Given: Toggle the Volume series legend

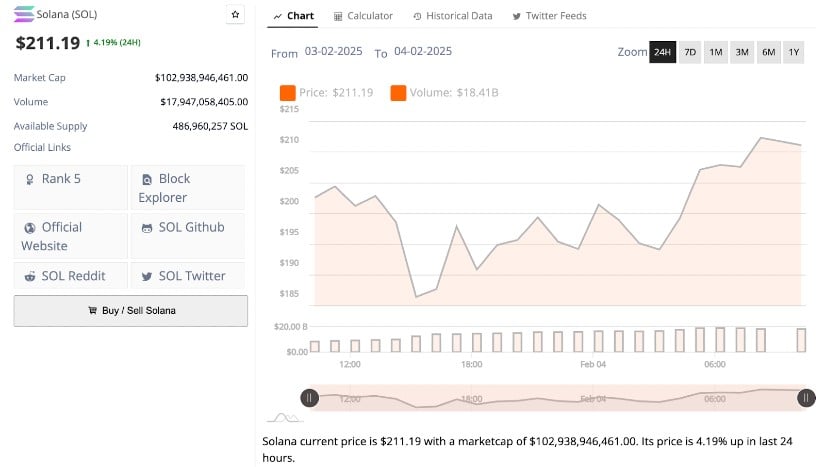Looking at the screenshot, I should (444, 93).
